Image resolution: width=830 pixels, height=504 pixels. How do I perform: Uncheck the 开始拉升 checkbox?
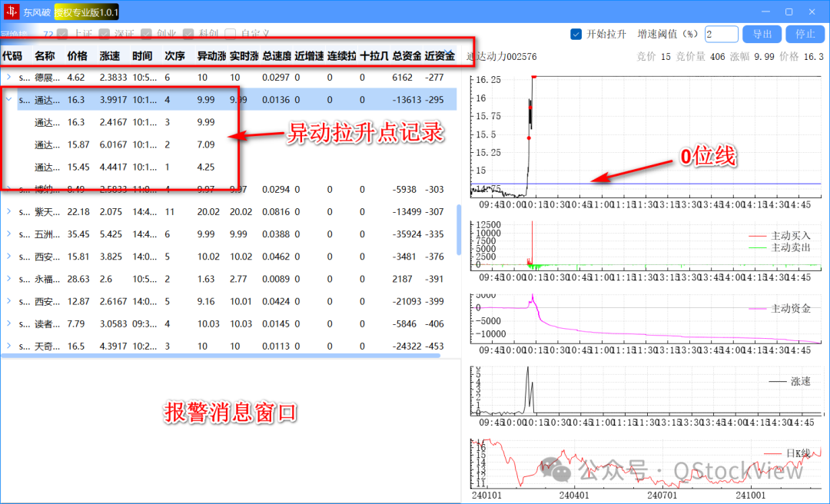click(576, 34)
